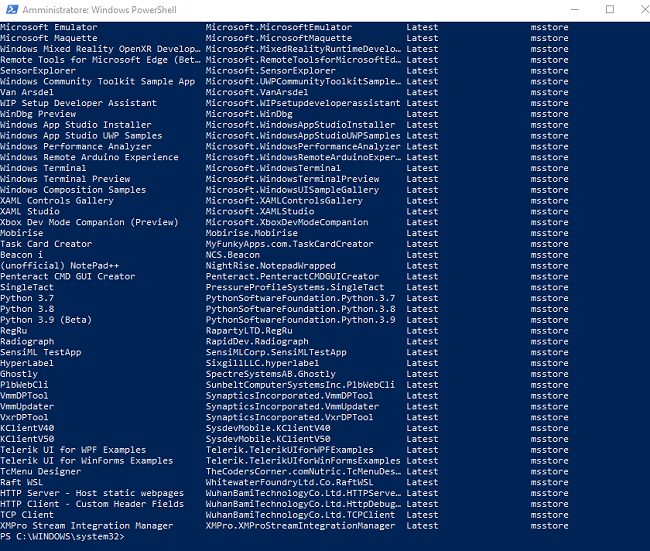The image size is (650, 551).
Task: Click 'Latest' in the Ghostly row
Action: click(x=422, y=374)
